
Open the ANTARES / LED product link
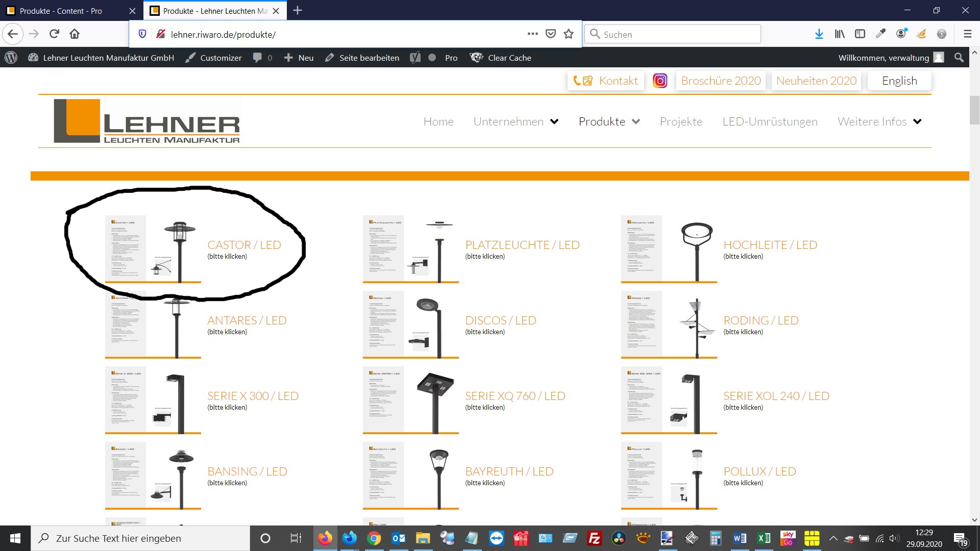(247, 320)
